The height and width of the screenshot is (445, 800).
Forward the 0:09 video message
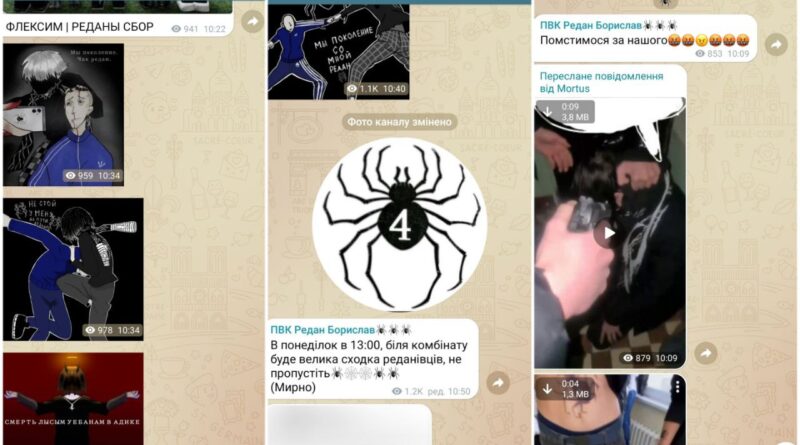click(x=706, y=353)
